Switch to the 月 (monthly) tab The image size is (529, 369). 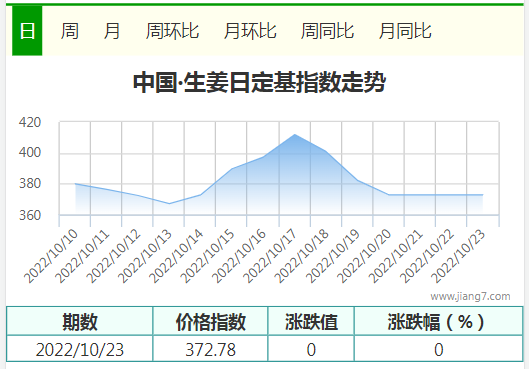click(x=112, y=31)
